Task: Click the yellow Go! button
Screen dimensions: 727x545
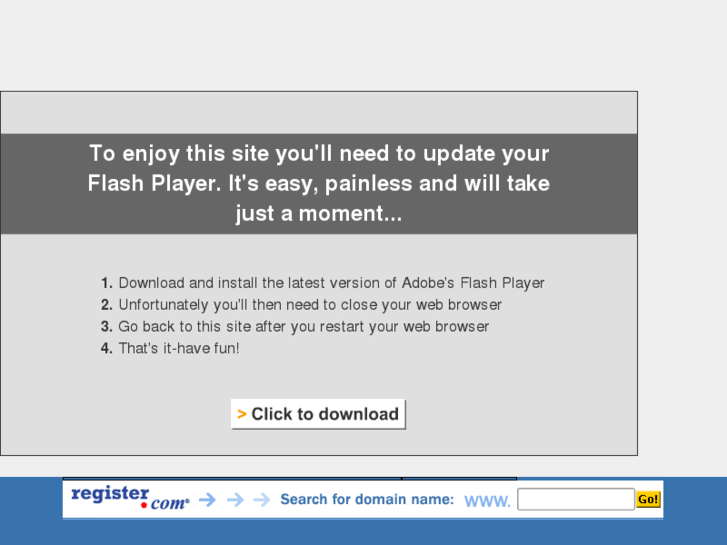Action: [648, 499]
